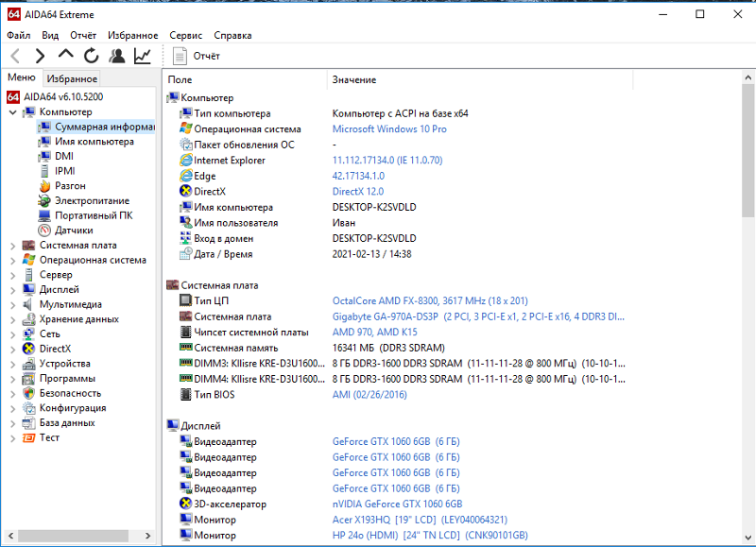Select IPMI in the tree

tap(64, 171)
